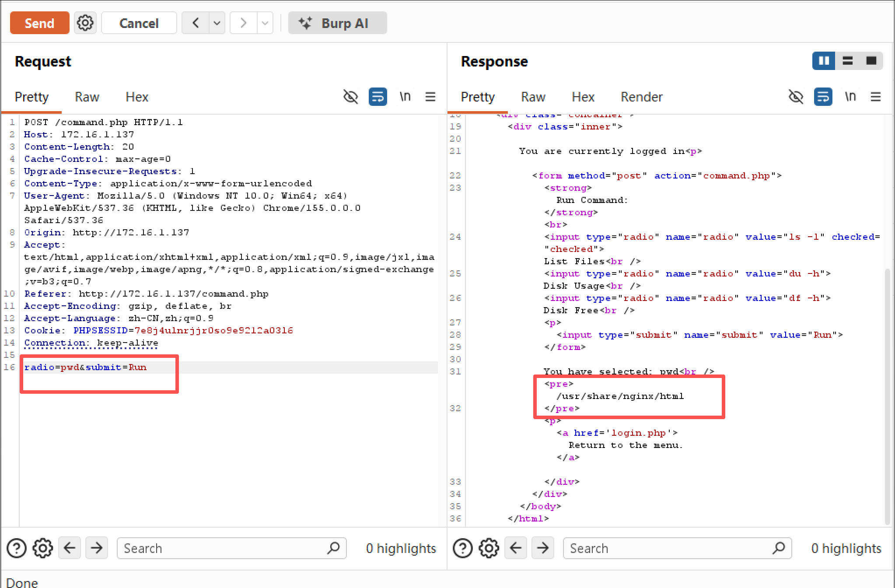Click the Cancel button

pyautogui.click(x=139, y=23)
